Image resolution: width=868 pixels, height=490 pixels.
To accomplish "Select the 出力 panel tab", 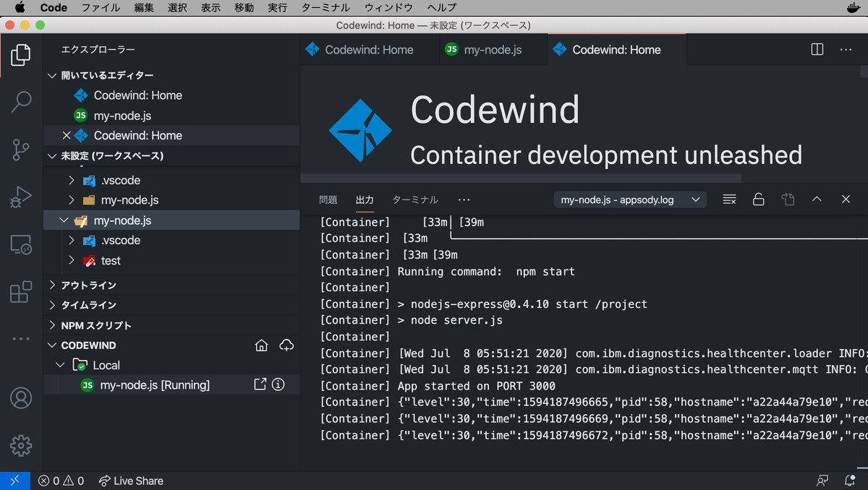I will tap(365, 200).
